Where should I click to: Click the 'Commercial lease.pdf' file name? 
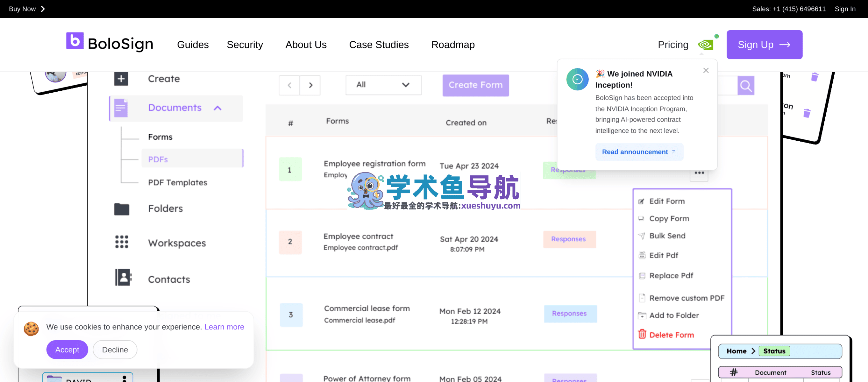coord(359,320)
